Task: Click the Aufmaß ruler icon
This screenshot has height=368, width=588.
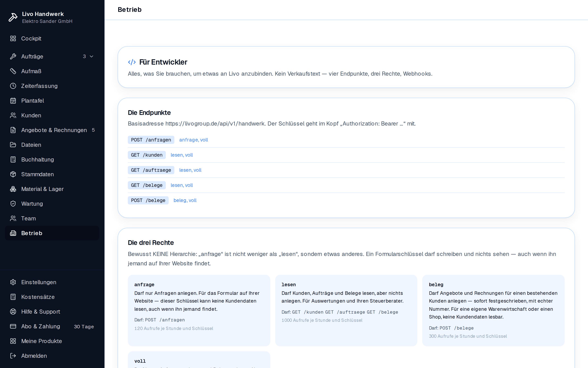Action: point(13,71)
